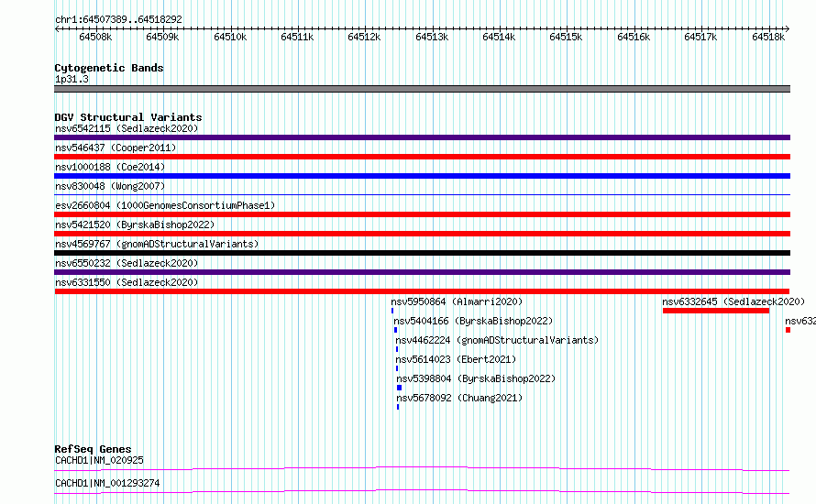Select the purple nsv6542115 variant bar
Screen dimensions: 816x504
point(422,137)
